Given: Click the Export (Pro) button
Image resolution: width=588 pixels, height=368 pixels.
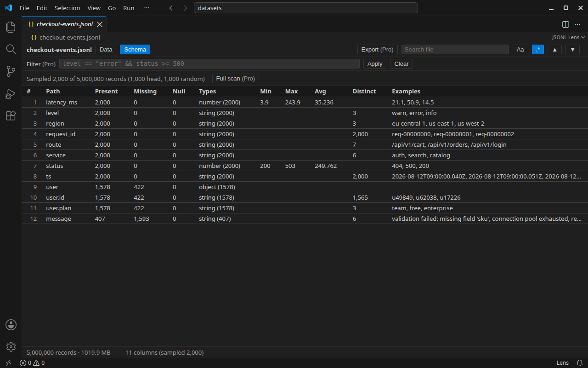Looking at the screenshot, I should pyautogui.click(x=377, y=50).
